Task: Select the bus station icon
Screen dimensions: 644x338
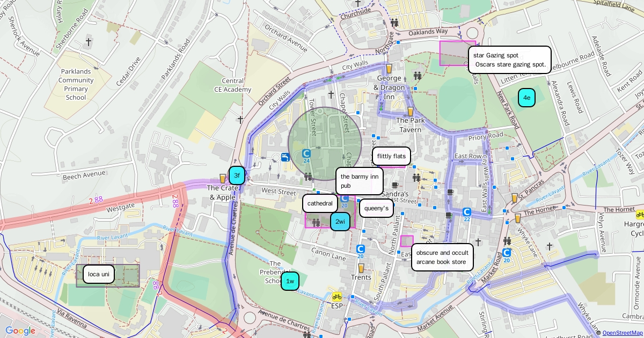Action: (286, 157)
